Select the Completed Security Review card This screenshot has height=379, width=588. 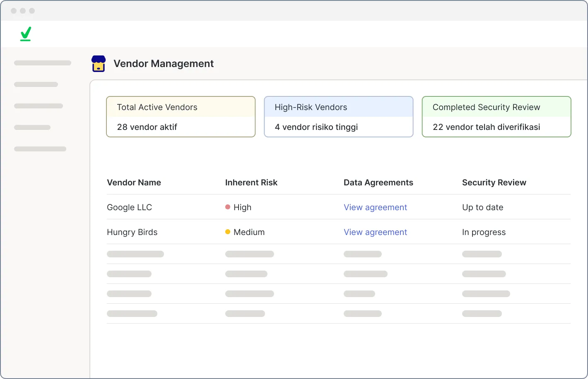pyautogui.click(x=496, y=117)
